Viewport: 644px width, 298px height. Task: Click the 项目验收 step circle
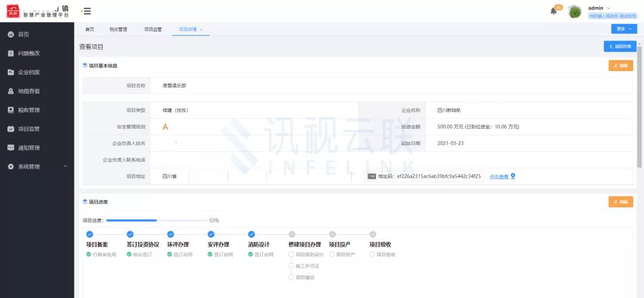pyautogui.click(x=373, y=234)
